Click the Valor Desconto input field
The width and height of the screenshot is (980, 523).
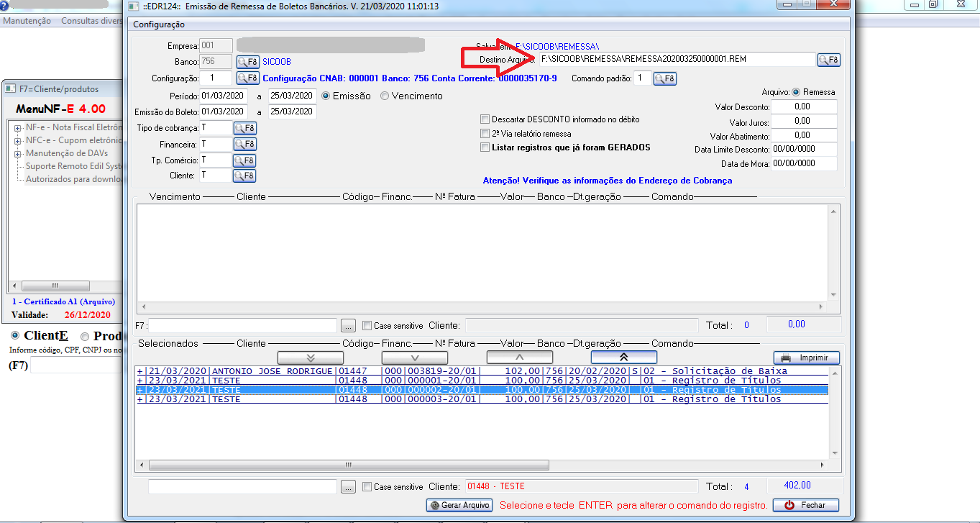coord(805,107)
